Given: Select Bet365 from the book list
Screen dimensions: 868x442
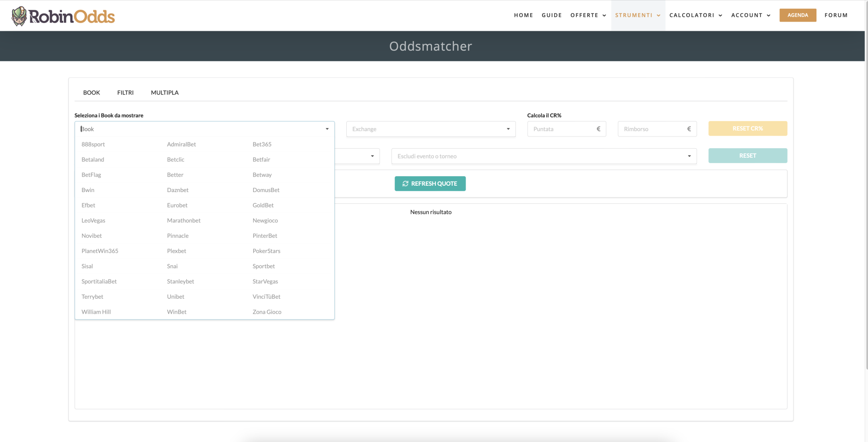Looking at the screenshot, I should (262, 144).
